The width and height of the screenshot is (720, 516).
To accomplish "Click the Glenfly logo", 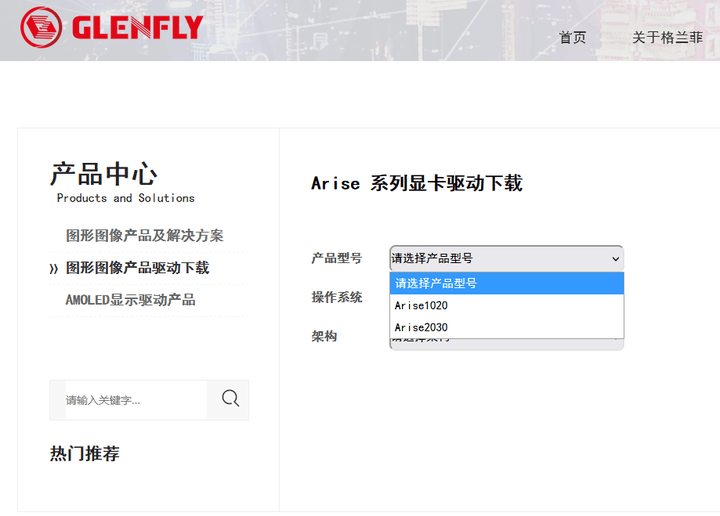I will 112,27.
